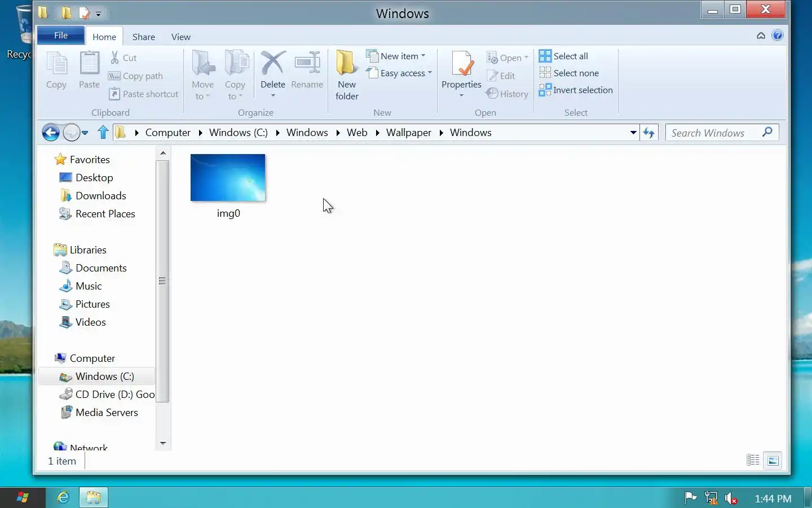Open Downloads in the navigation pane
The height and width of the screenshot is (508, 812).
[93, 196]
